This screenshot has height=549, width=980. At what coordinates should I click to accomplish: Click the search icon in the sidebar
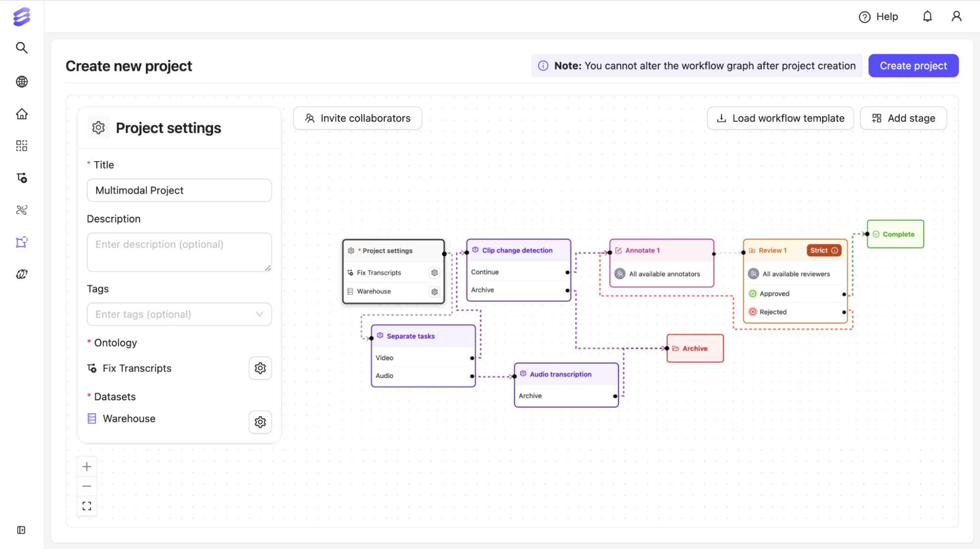click(x=22, y=48)
